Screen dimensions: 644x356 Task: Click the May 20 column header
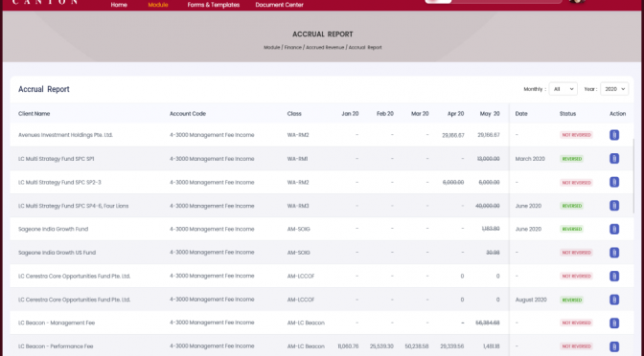point(490,114)
